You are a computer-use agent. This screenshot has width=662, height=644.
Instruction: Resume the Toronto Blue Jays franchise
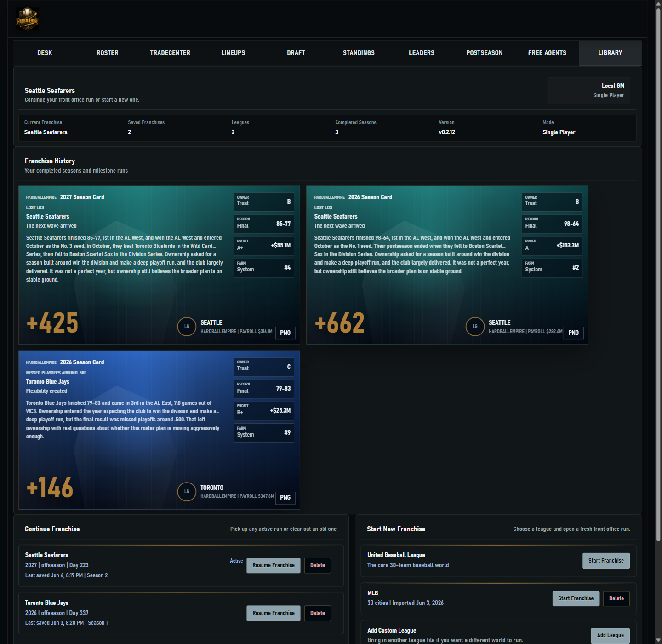click(x=274, y=613)
